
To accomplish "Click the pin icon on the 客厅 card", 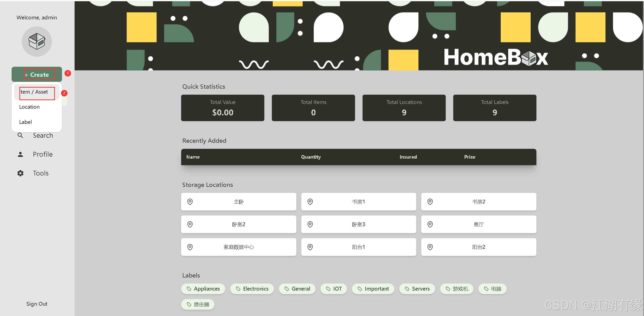I will tap(430, 224).
